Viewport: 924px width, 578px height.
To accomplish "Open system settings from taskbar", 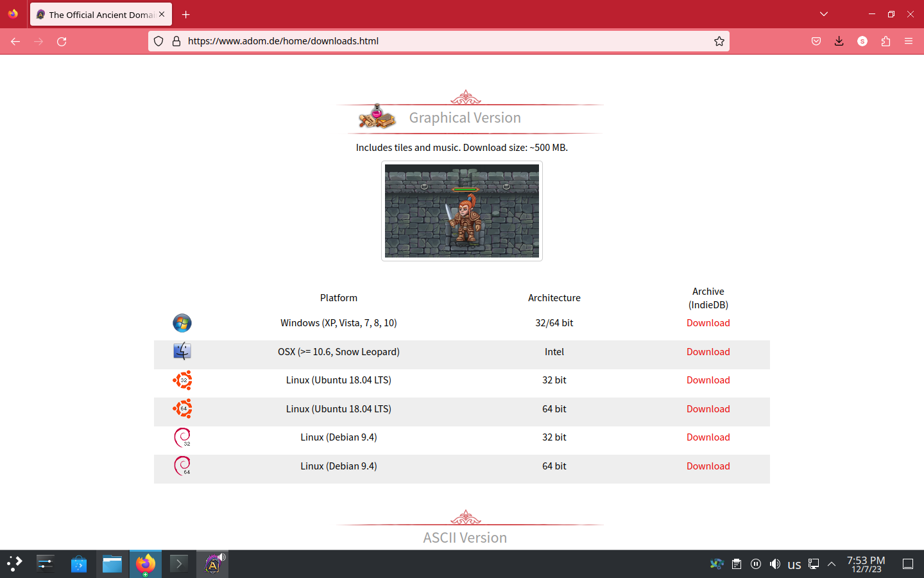I will point(46,564).
